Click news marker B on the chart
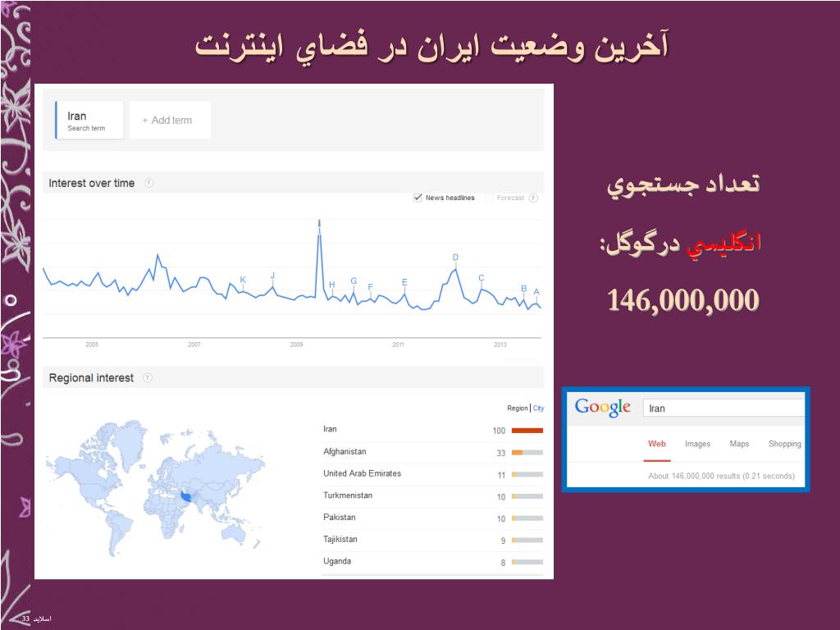Screen dimensions: 840x630 click(x=524, y=289)
